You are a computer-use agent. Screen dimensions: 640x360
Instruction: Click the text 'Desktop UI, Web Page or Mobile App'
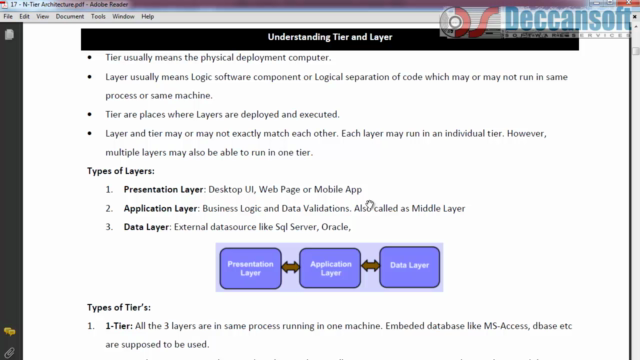pyautogui.click(x=285, y=189)
